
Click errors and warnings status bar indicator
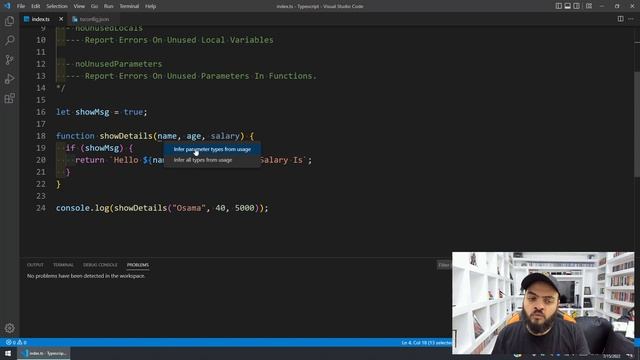[16, 342]
